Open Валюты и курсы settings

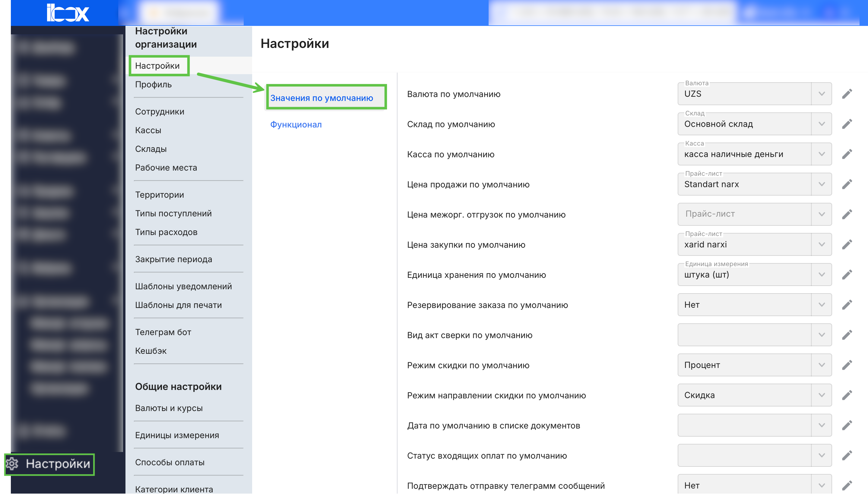coord(169,408)
